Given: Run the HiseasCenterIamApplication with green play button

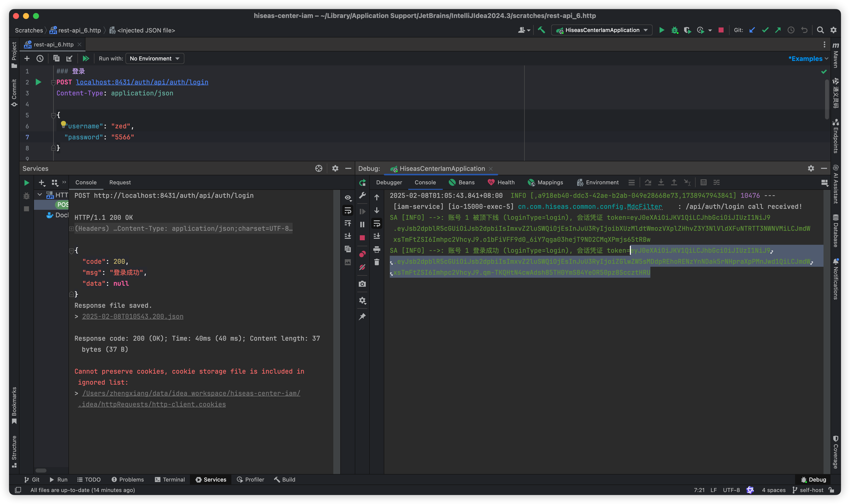Looking at the screenshot, I should click(x=661, y=30).
